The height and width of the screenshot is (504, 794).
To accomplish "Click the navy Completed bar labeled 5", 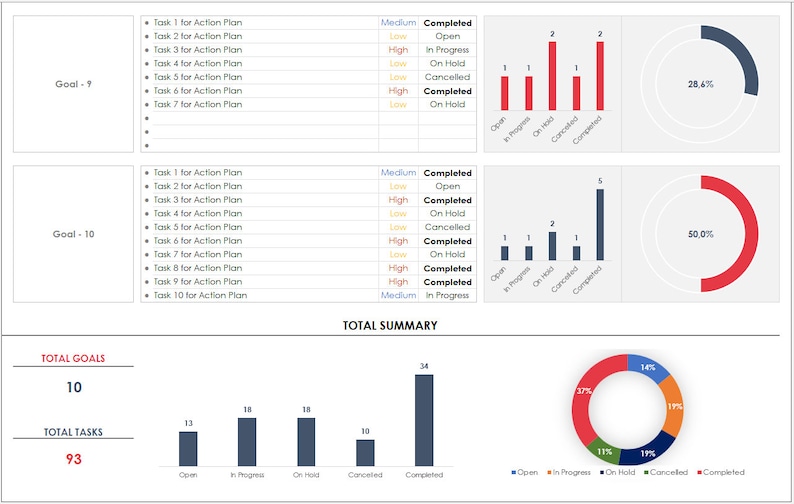I will 600,225.
